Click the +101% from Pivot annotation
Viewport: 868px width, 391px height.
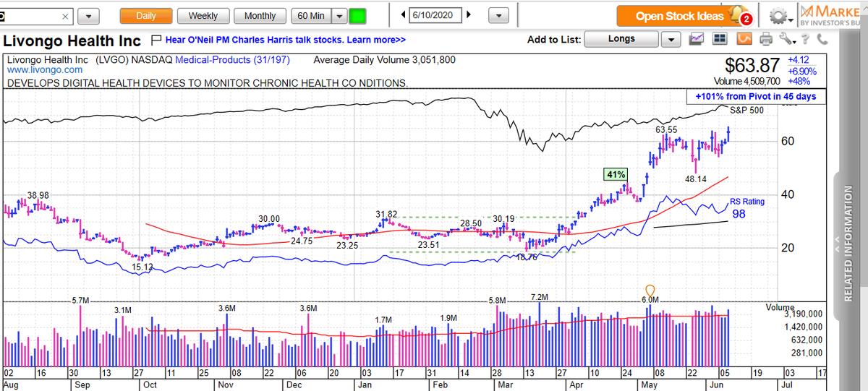point(755,96)
